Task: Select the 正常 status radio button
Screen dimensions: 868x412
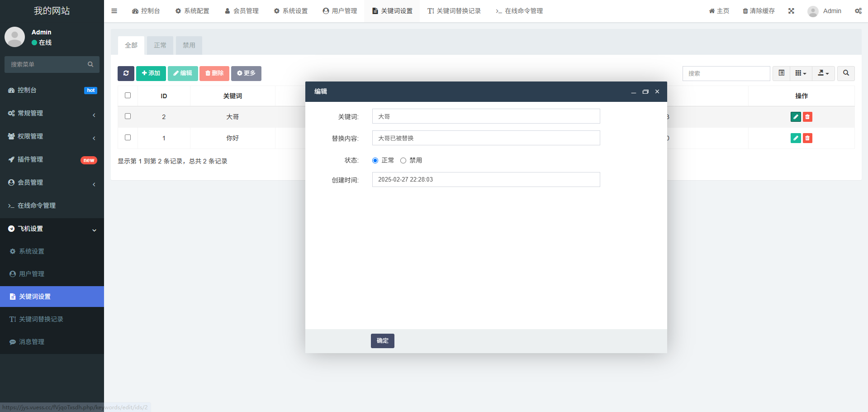Action: point(375,160)
